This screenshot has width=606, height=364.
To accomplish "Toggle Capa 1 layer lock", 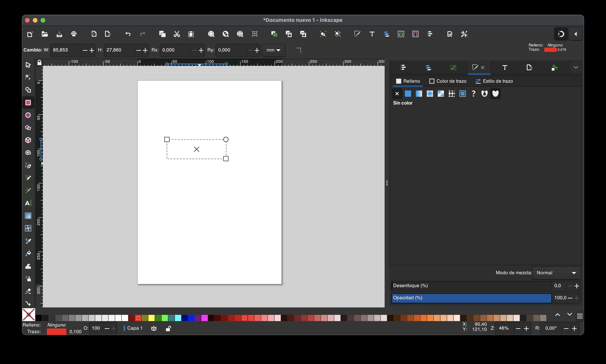I will [168, 328].
